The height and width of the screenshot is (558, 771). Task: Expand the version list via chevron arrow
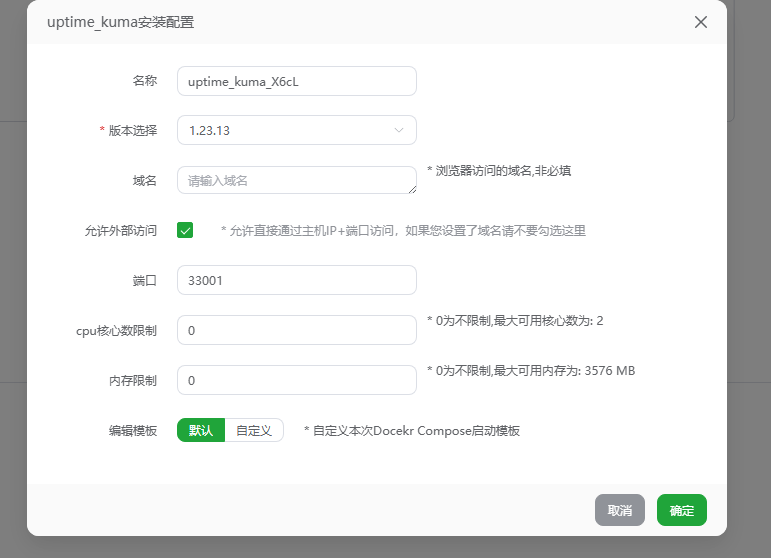(399, 130)
